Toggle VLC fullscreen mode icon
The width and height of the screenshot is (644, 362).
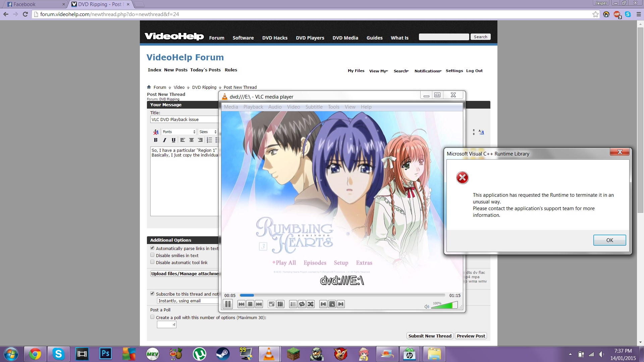pos(272,304)
